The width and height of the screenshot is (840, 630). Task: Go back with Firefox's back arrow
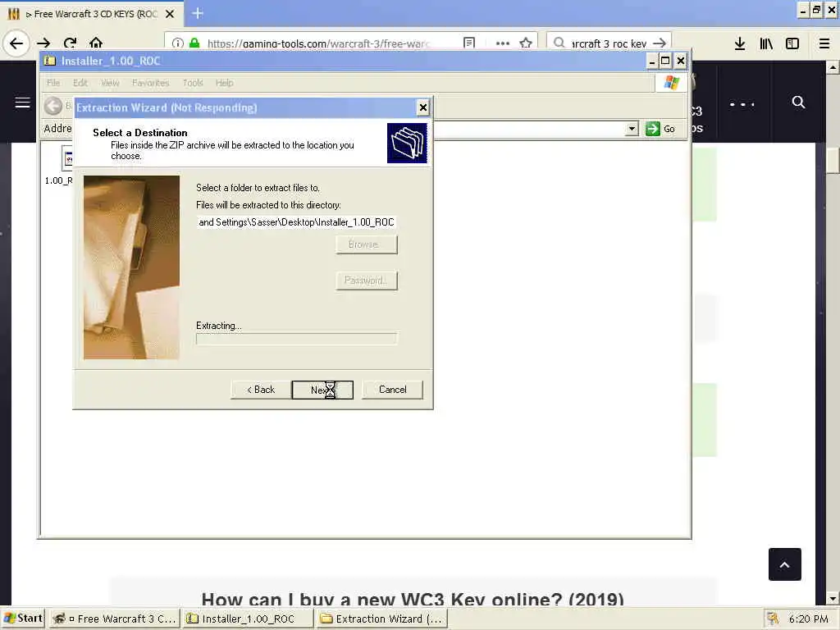[16, 43]
